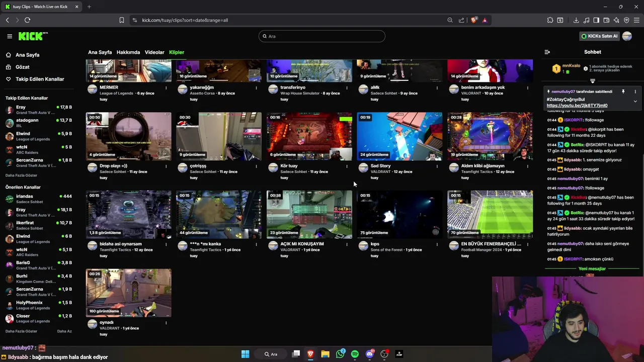Screen dimensions: 644x362
Task: Open options menu for the Sad Story clip
Action: click(437, 166)
